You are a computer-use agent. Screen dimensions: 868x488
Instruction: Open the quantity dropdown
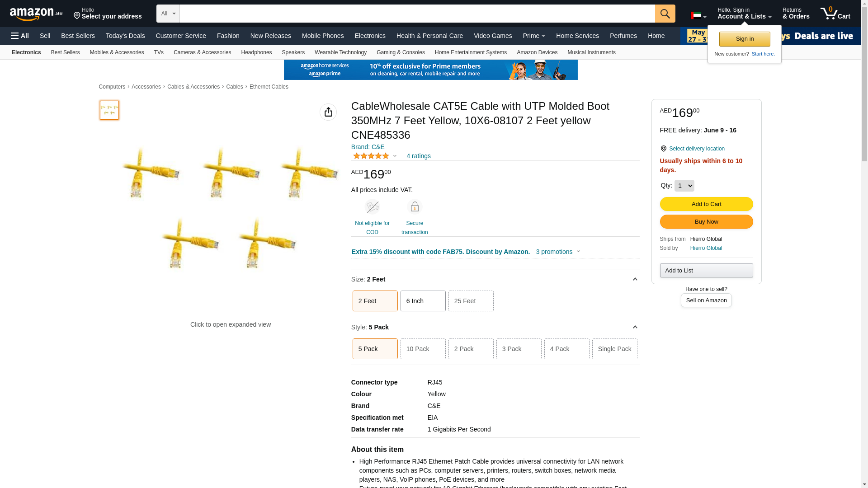click(684, 186)
